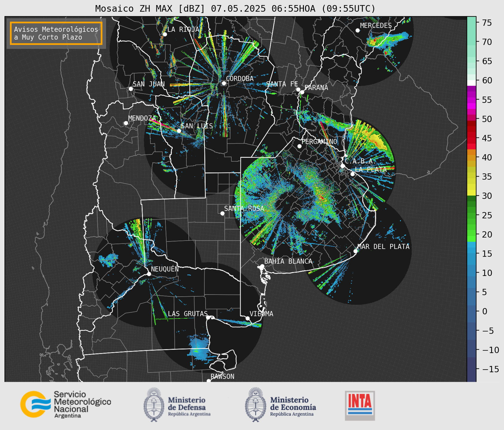Viewport: 504px width, 430px height.
Task: Select the RAWSON city marker
Action: tap(209, 381)
